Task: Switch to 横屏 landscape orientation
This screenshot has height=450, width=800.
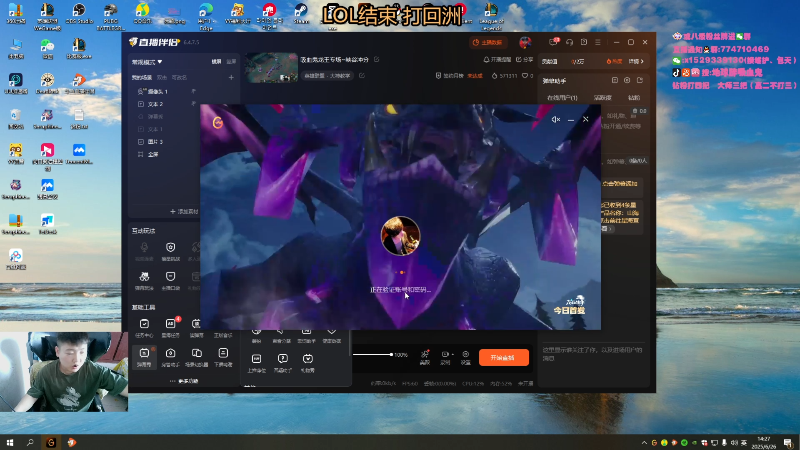Action: tap(216, 62)
